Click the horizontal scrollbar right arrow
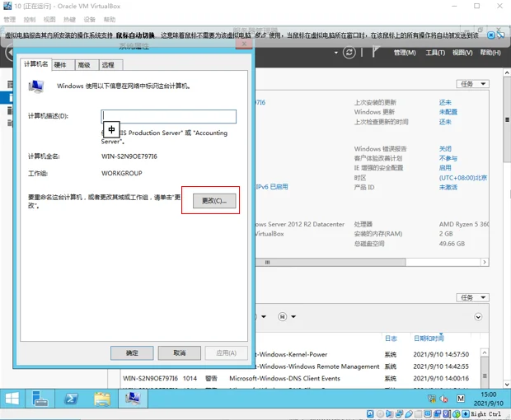Screen dimensions: 511x420 pyautogui.click(x=485, y=263)
